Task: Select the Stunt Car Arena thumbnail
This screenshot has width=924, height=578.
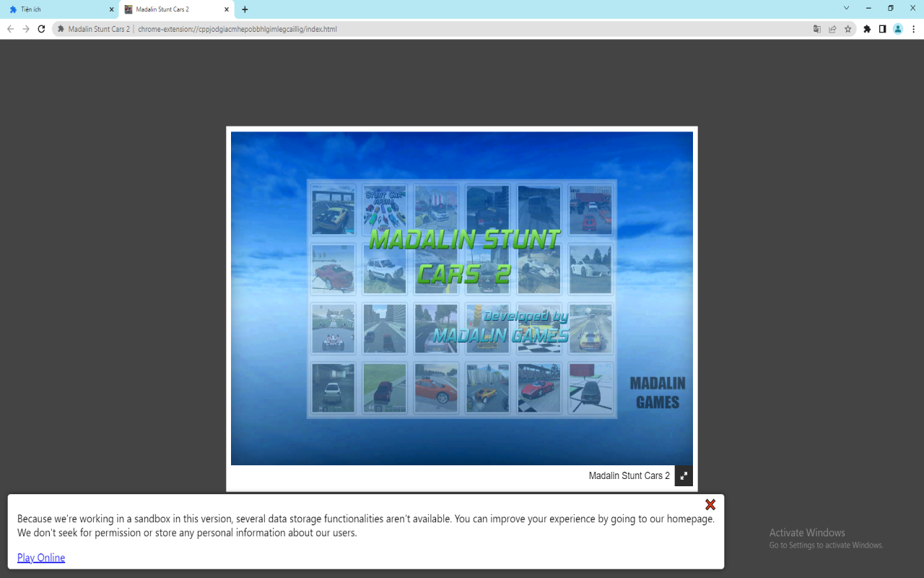Action: pos(385,210)
